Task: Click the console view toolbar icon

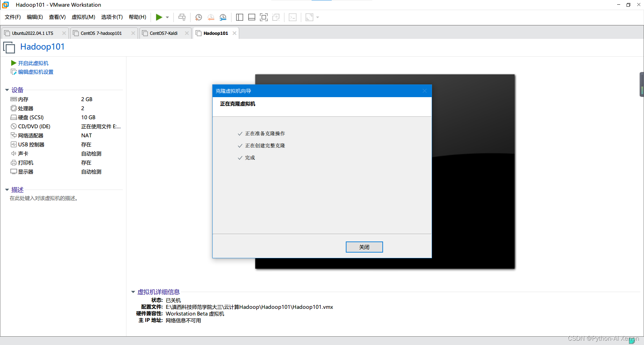Action: [292, 17]
